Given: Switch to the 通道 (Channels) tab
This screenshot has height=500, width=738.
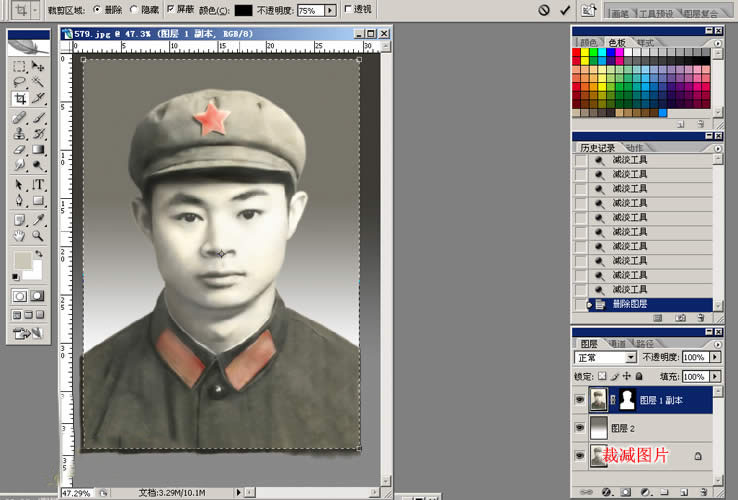Looking at the screenshot, I should click(x=619, y=342).
